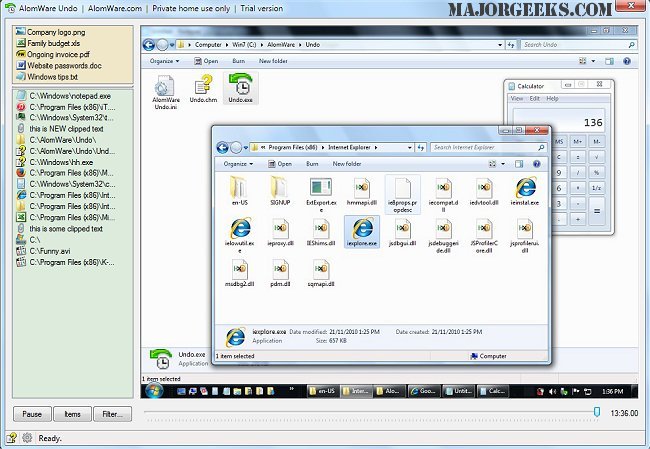The height and width of the screenshot is (449, 650).
Task: Open the Edit menu in Calculator
Action: click(535, 98)
